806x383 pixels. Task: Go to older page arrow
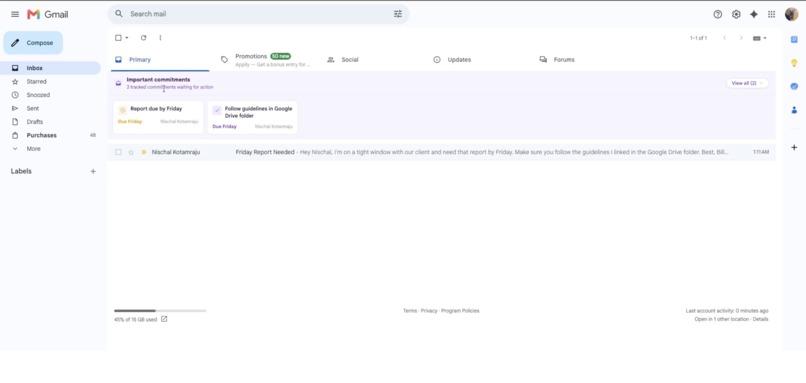741,38
